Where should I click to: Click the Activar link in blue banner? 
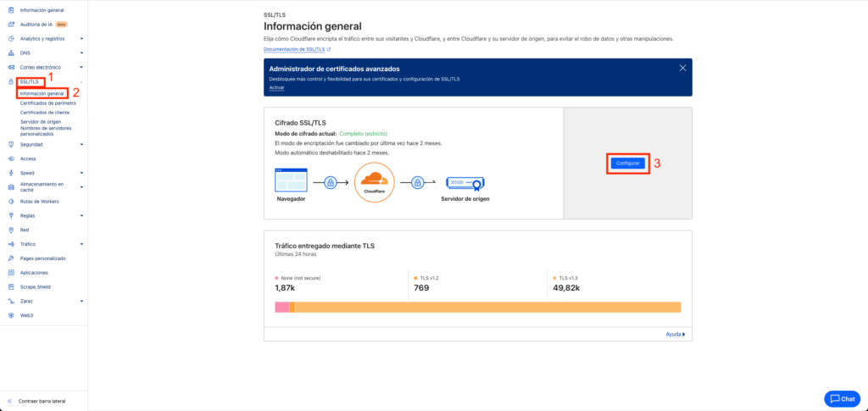[276, 88]
